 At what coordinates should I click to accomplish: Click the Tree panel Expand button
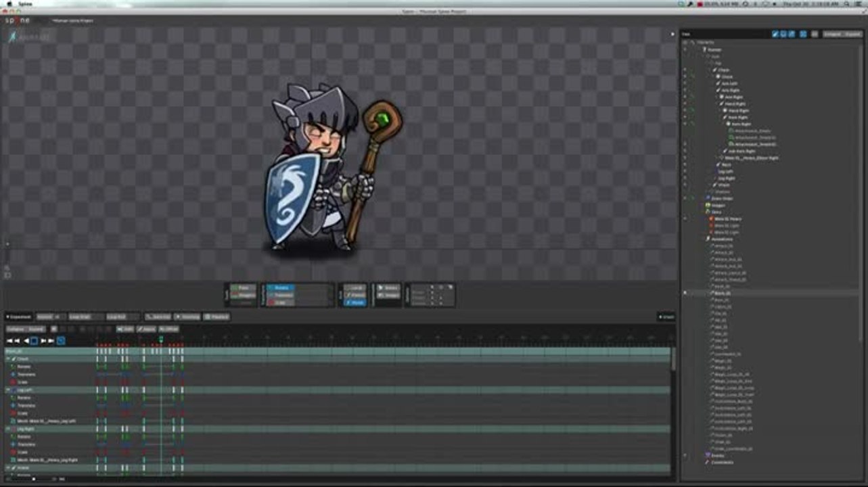click(852, 34)
